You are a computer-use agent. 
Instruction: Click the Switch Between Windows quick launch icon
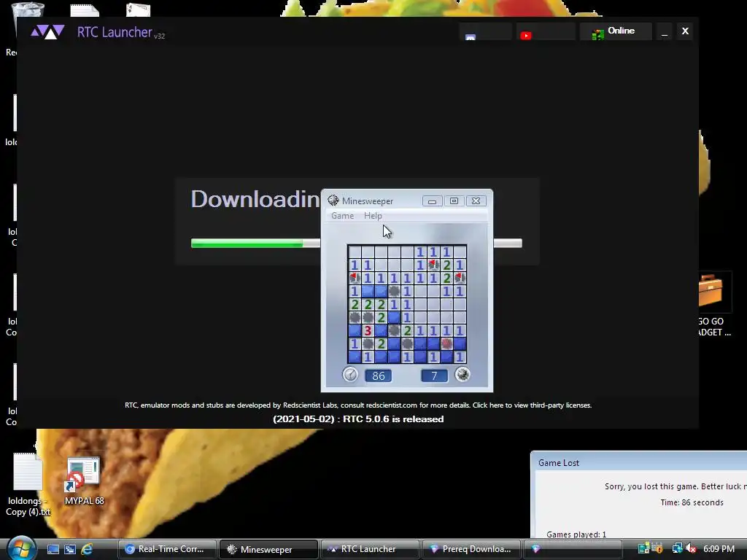(x=70, y=549)
